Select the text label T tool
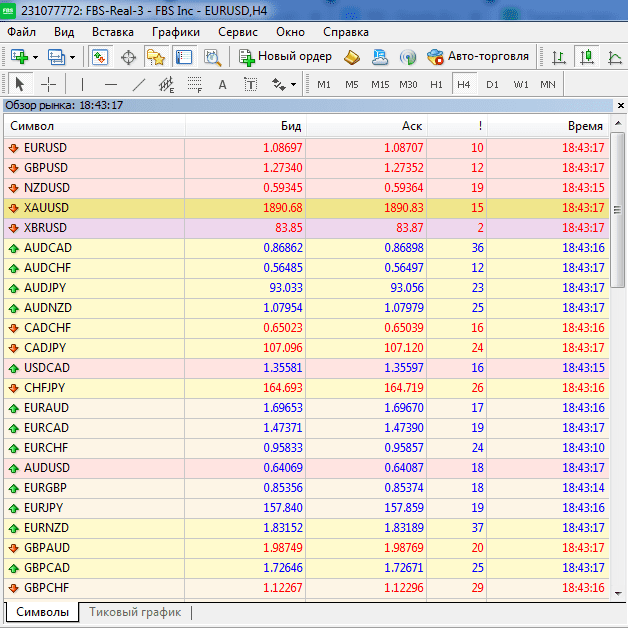628x628 pixels. pos(250,85)
